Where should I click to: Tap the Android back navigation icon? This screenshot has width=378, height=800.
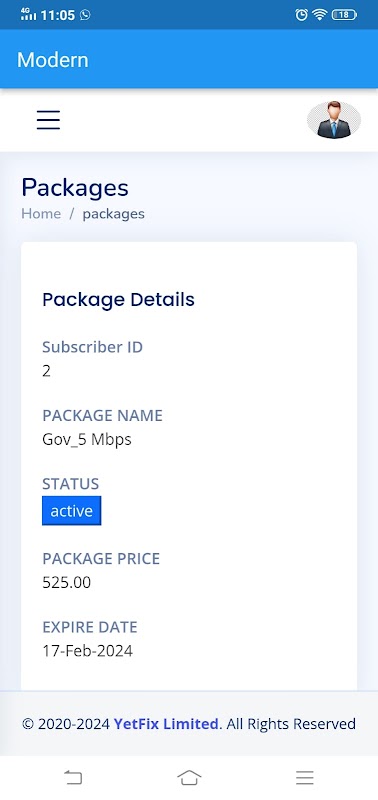click(x=73, y=778)
